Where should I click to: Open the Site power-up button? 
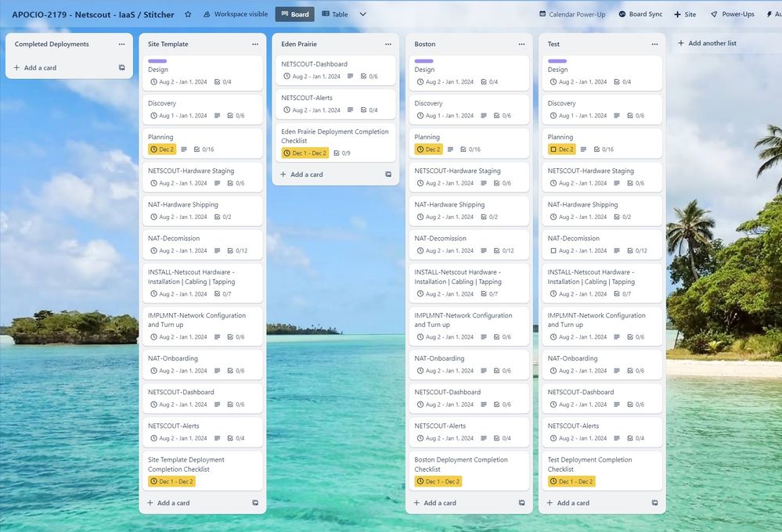tap(685, 14)
